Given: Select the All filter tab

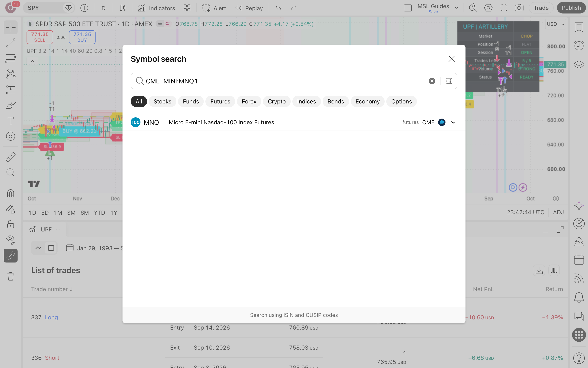Looking at the screenshot, I should pos(139,101).
